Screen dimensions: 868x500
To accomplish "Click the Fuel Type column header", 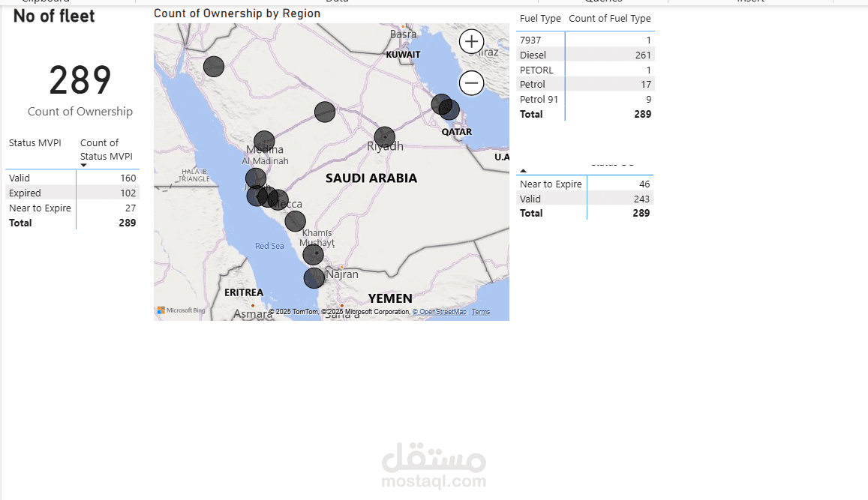I will click(540, 18).
